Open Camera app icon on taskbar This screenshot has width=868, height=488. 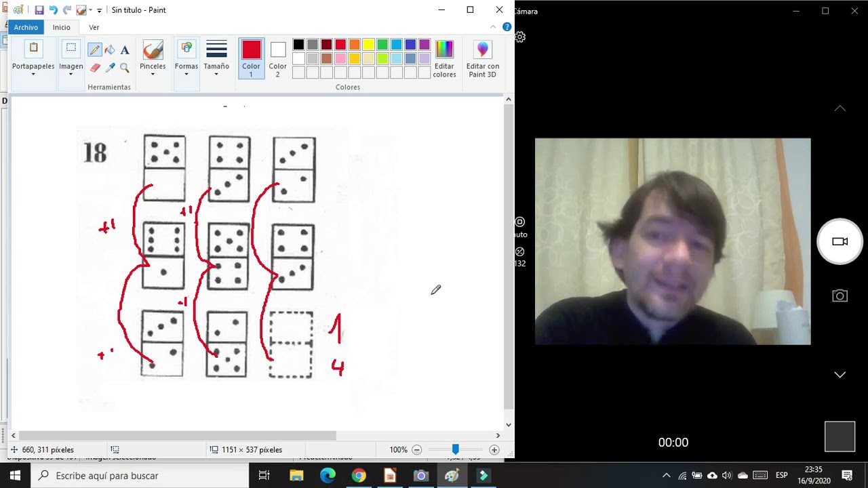[421, 475]
